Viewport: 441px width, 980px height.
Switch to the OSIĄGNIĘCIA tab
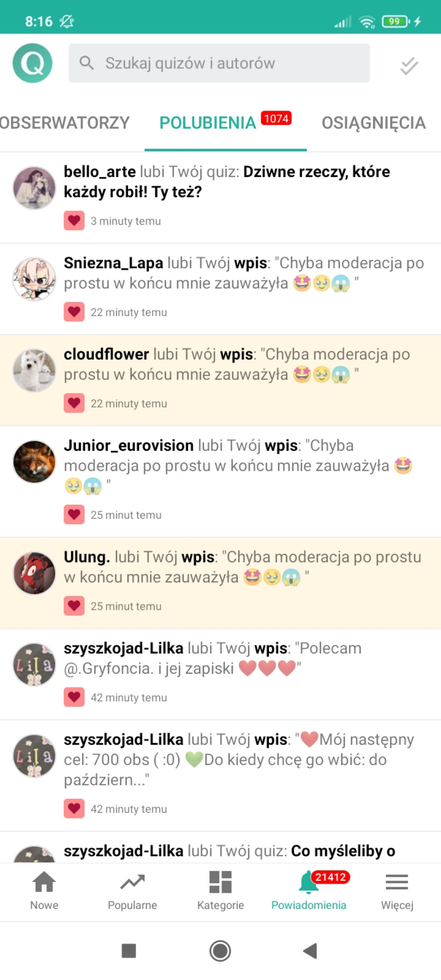click(x=374, y=123)
